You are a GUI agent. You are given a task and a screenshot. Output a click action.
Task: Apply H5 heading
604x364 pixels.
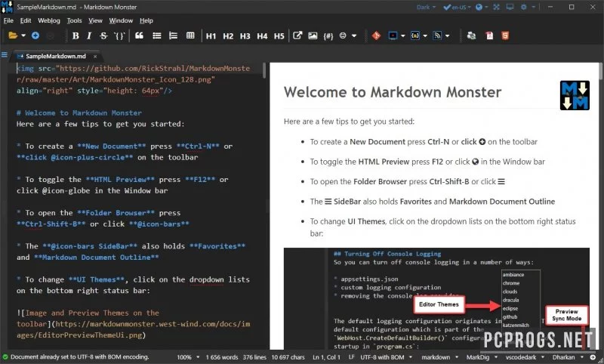(x=279, y=36)
